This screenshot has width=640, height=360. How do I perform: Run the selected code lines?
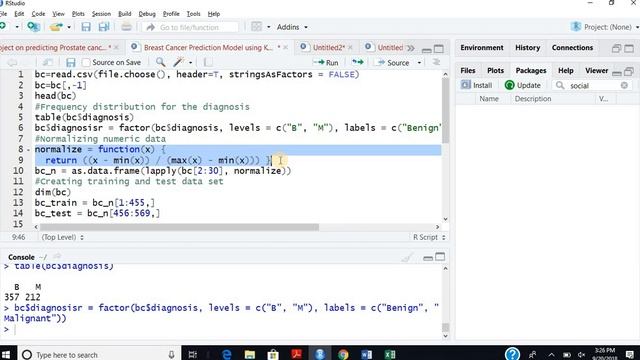point(326,62)
